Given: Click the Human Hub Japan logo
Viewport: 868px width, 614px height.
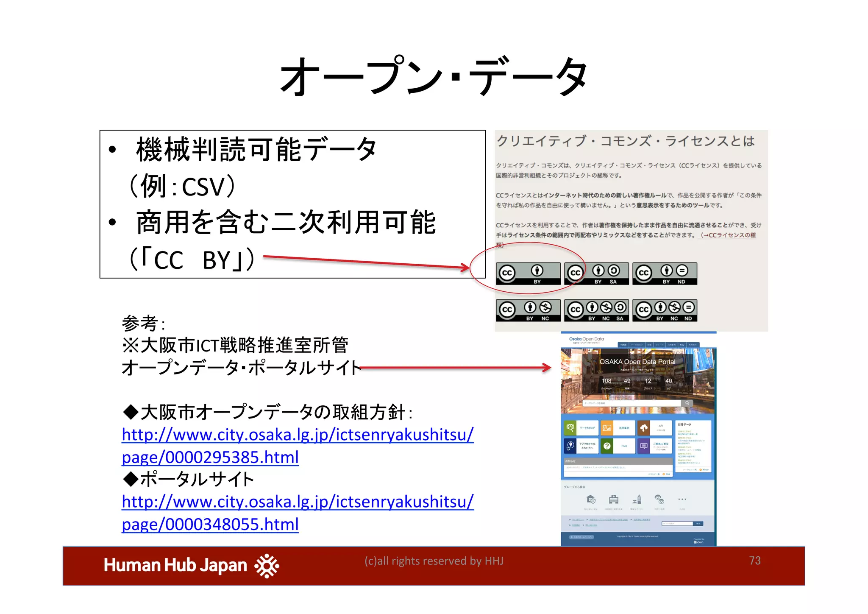Looking at the screenshot, I should pyautogui.click(x=191, y=566).
